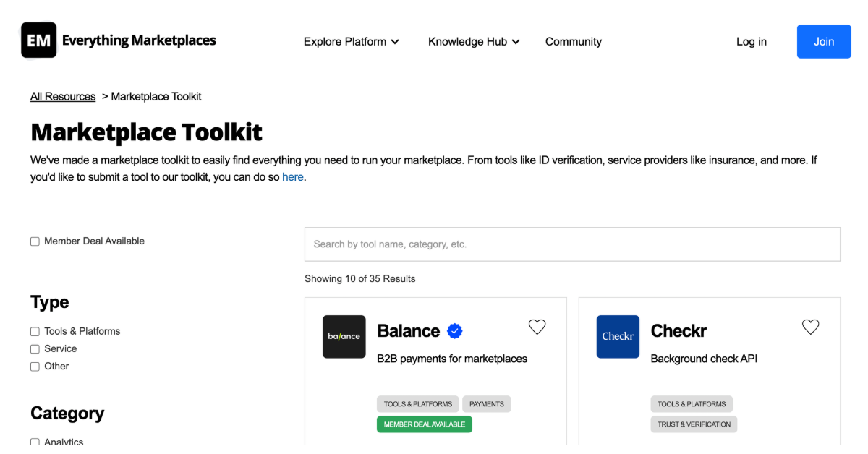Check the Other type filter
The image size is (868, 454).
click(35, 366)
